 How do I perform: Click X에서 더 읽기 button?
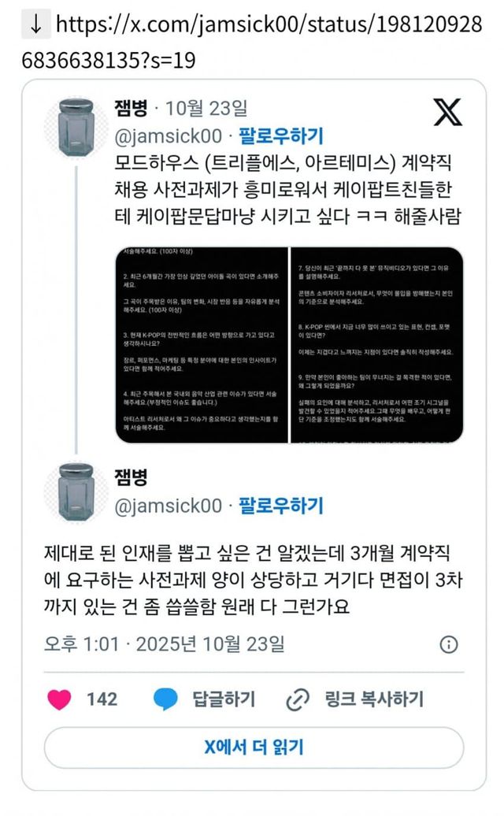[x=254, y=747]
